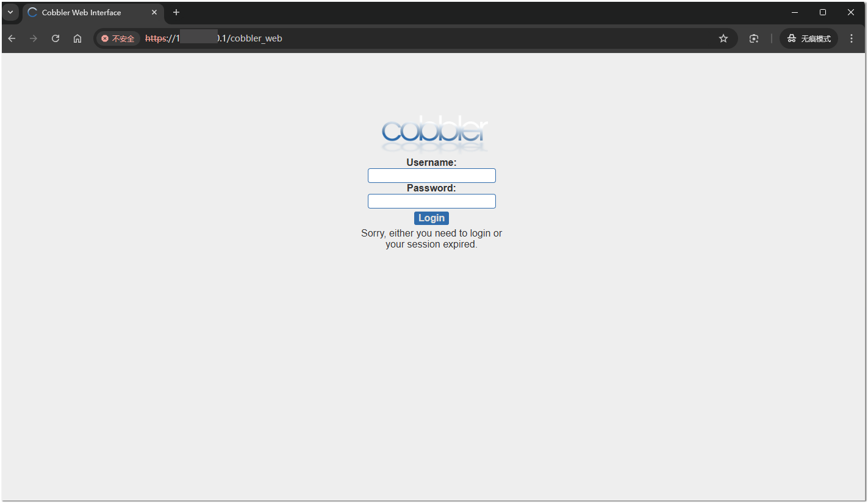The image size is (868, 503).
Task: Bookmark this page with star icon
Action: [723, 38]
